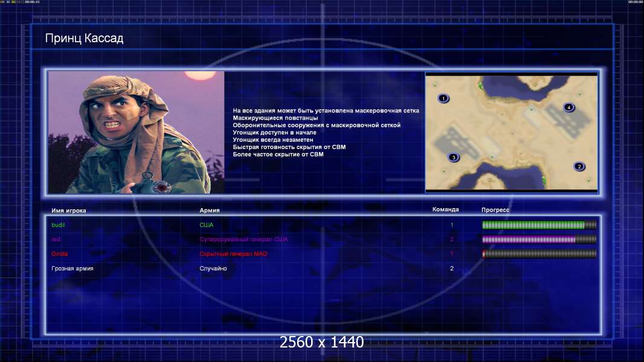Select player name 'red'
Screen dimensions: 644x362
(56, 240)
